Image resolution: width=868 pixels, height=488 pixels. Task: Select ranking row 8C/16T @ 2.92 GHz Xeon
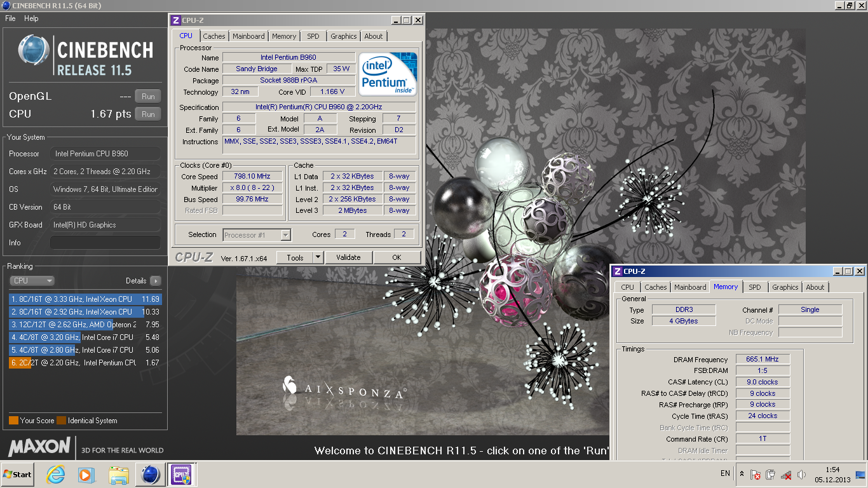[x=85, y=312]
